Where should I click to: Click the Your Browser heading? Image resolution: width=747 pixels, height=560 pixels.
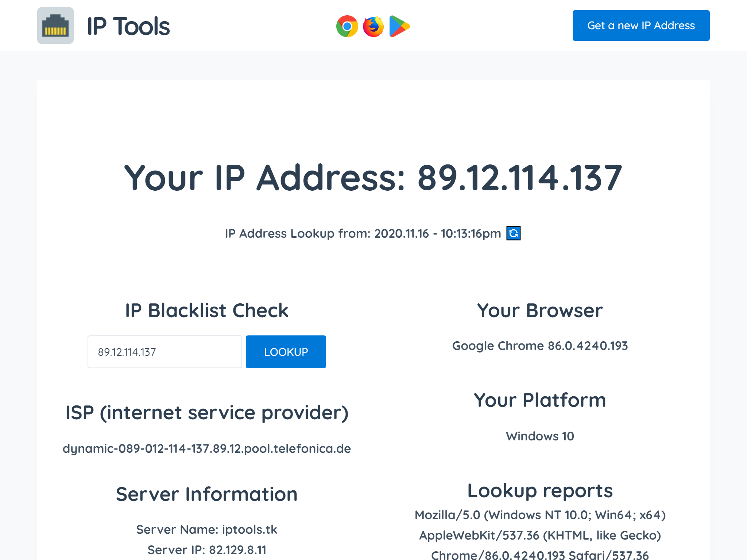tap(539, 310)
